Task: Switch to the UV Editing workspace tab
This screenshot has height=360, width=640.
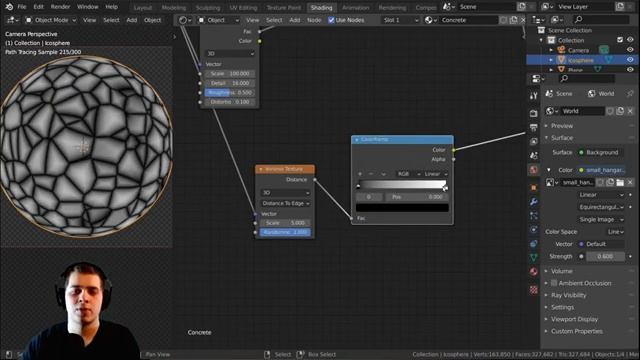Action: (243, 7)
